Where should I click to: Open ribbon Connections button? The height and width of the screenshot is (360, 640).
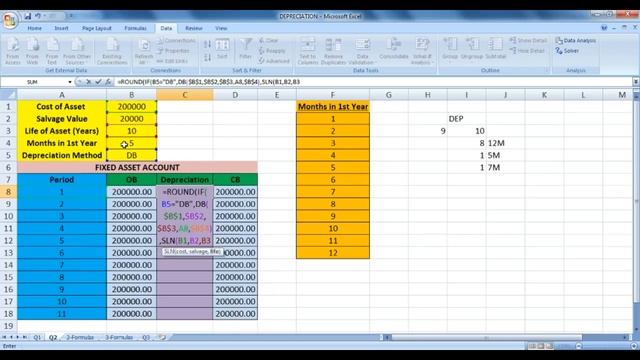[176, 40]
